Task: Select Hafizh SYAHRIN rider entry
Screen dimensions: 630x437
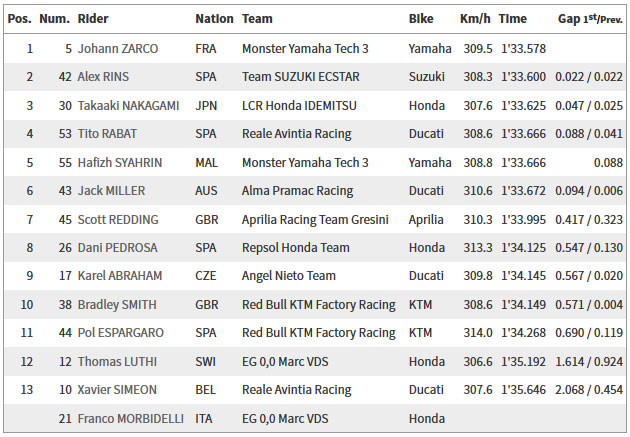Action: pyautogui.click(x=120, y=163)
